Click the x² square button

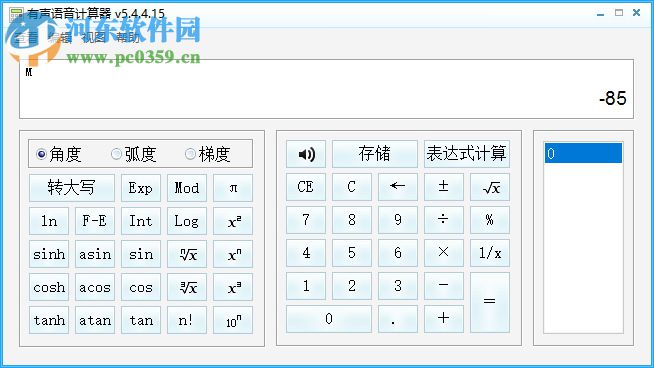coord(233,221)
